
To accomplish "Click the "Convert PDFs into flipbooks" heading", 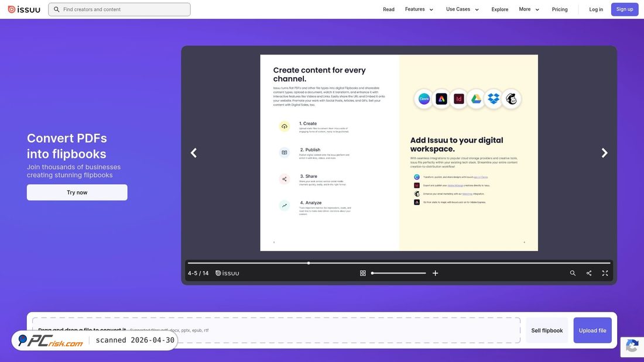I will coord(67,146).
